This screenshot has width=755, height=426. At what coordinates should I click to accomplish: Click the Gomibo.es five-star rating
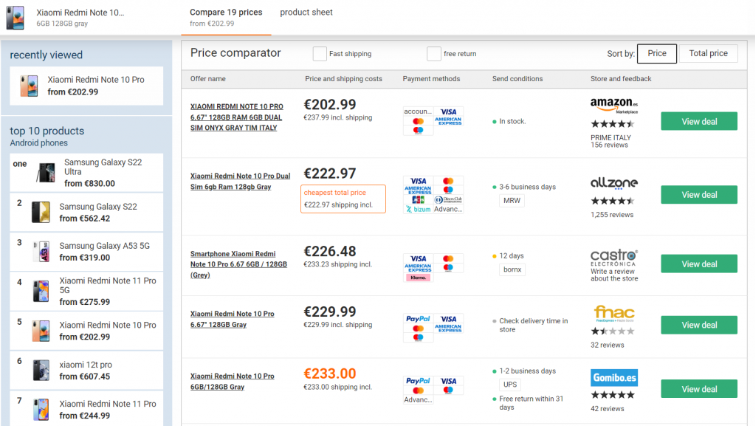612,395
